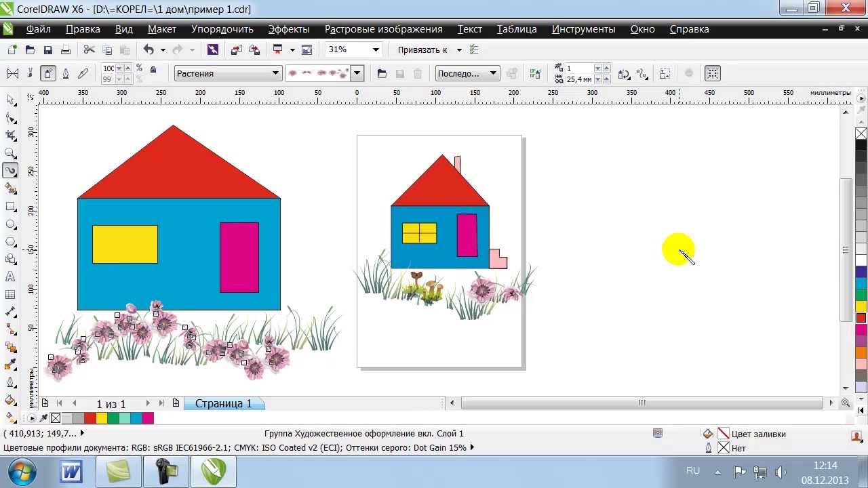Click the Export icon

[x=254, y=49]
